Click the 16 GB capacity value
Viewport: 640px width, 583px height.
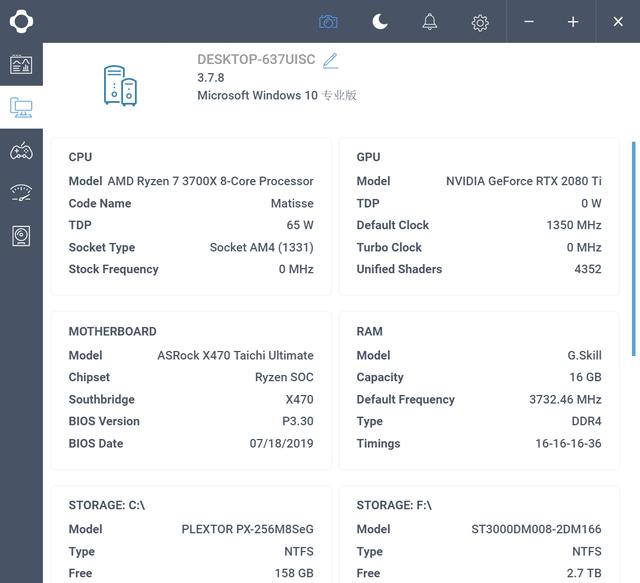tap(585, 377)
